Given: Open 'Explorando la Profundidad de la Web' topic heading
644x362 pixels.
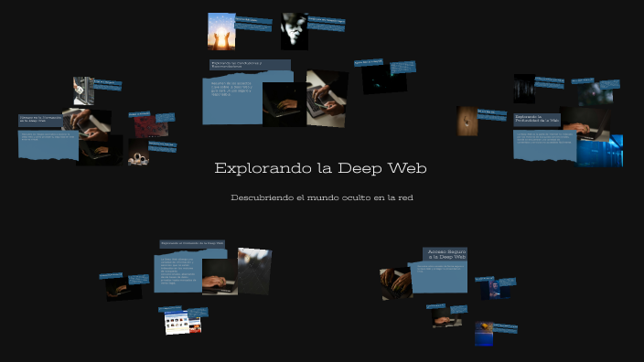Looking at the screenshot, I should (537, 119).
